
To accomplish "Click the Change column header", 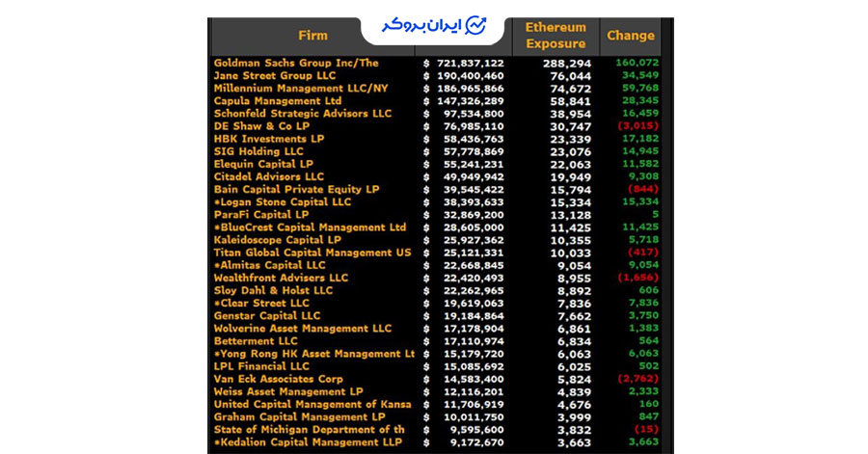I will coord(630,36).
